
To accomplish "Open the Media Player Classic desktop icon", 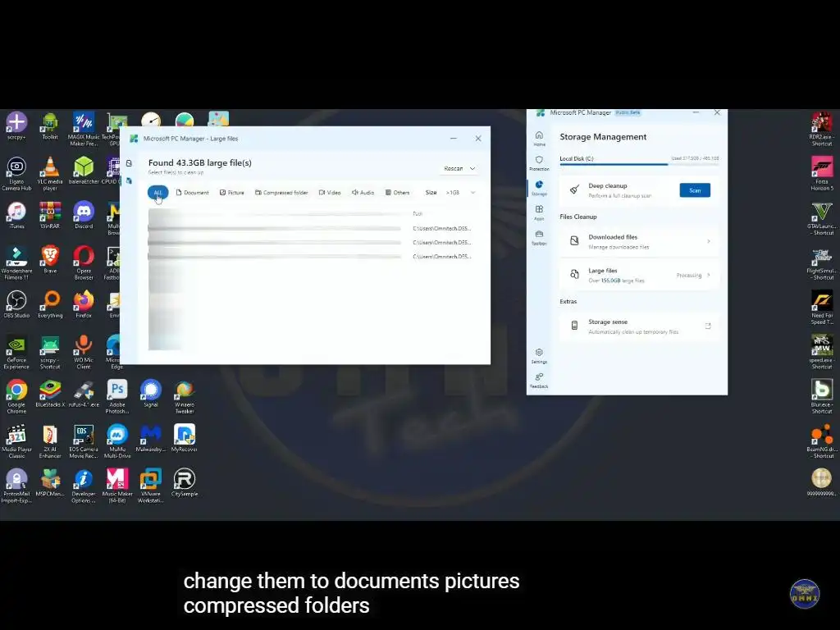I will (16, 441).
